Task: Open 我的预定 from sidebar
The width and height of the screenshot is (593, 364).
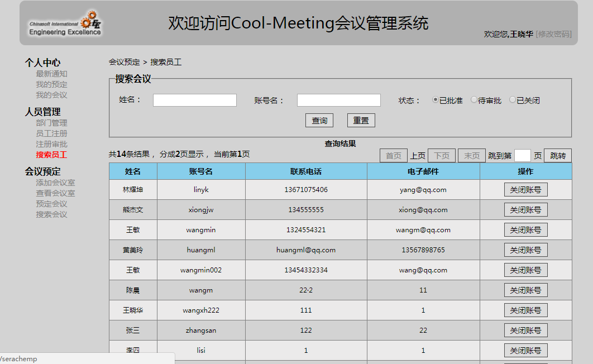Action: (51, 84)
